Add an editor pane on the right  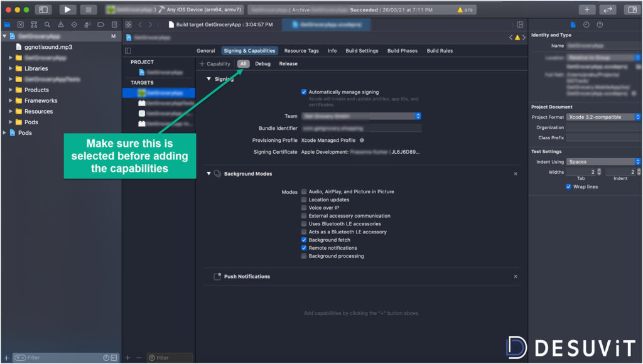(520, 24)
